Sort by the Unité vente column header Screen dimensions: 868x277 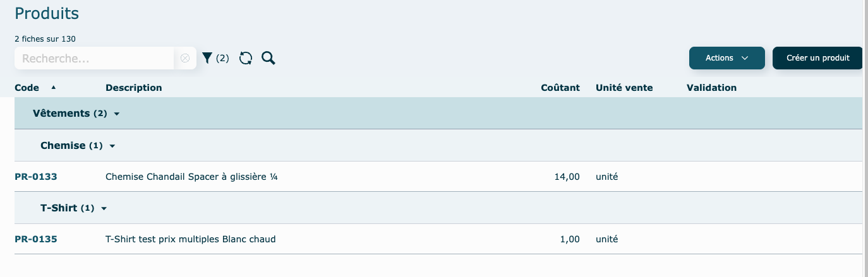[624, 88]
